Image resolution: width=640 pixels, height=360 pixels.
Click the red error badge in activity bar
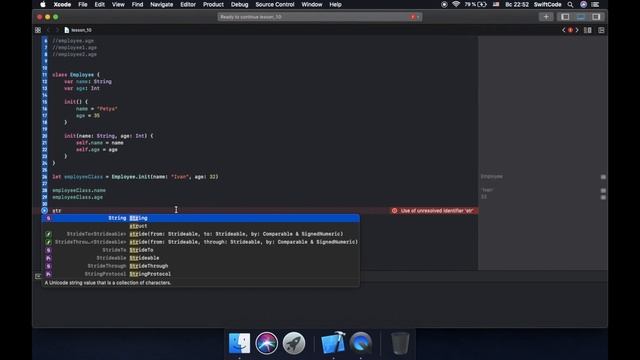pyautogui.click(x=413, y=17)
